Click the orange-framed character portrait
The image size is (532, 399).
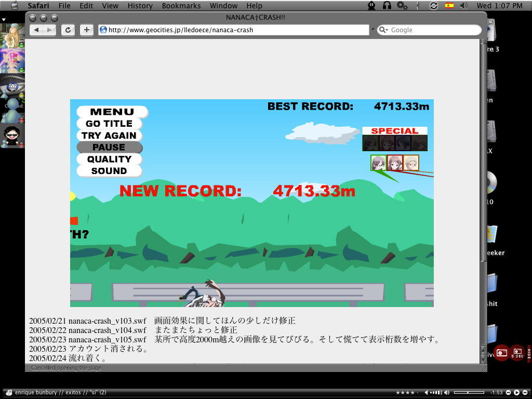(411, 163)
